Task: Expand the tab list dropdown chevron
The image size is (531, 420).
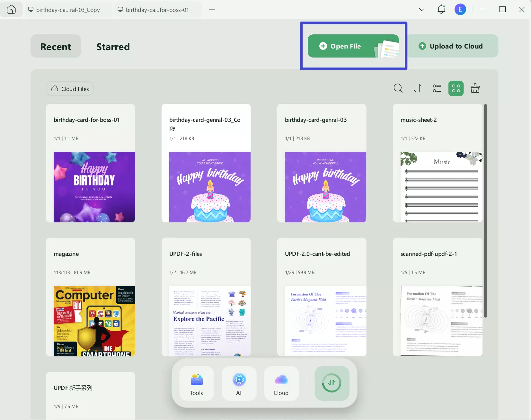Action: click(x=422, y=10)
